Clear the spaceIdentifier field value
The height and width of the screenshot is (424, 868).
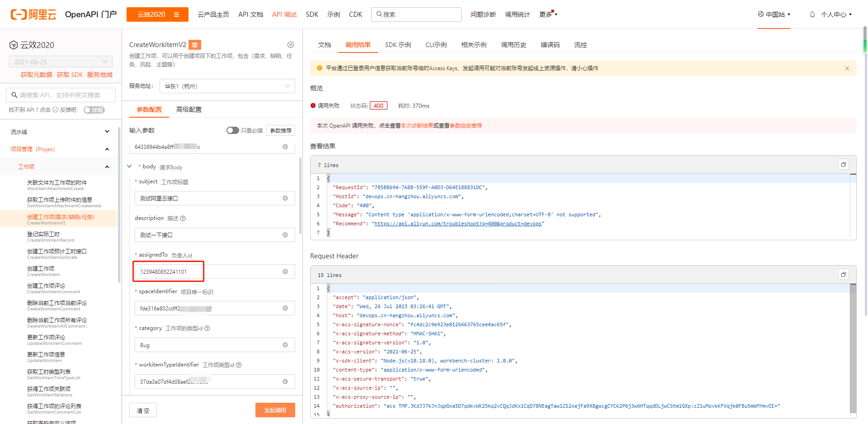[285, 308]
